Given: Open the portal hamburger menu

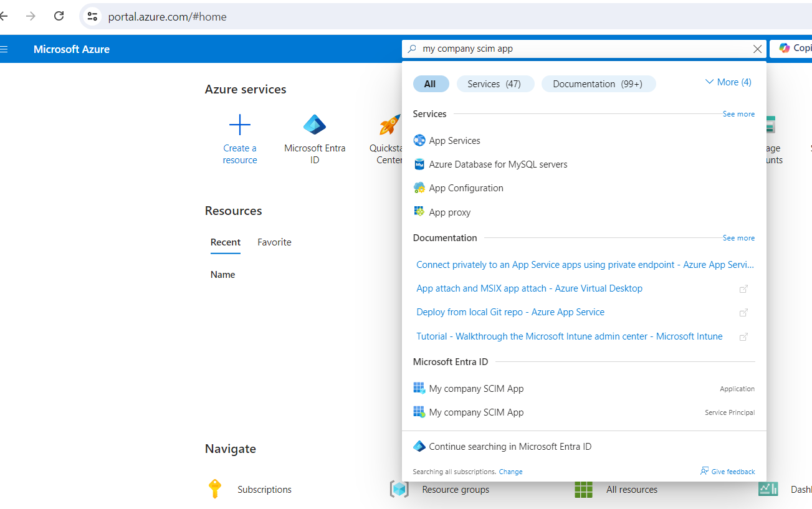Looking at the screenshot, I should click(x=4, y=49).
